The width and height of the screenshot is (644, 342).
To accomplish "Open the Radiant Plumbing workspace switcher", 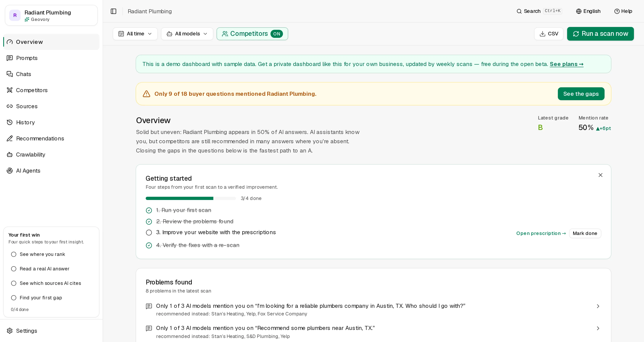I will (51, 15).
